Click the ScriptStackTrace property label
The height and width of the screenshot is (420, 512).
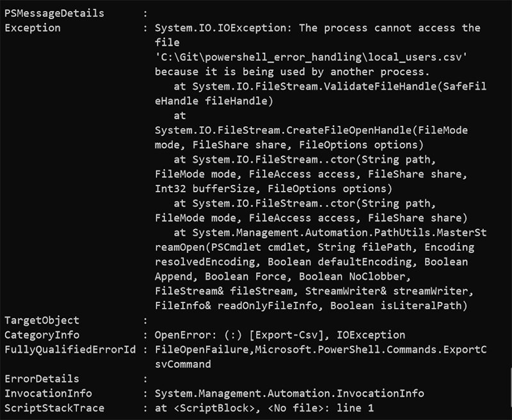tap(54, 408)
